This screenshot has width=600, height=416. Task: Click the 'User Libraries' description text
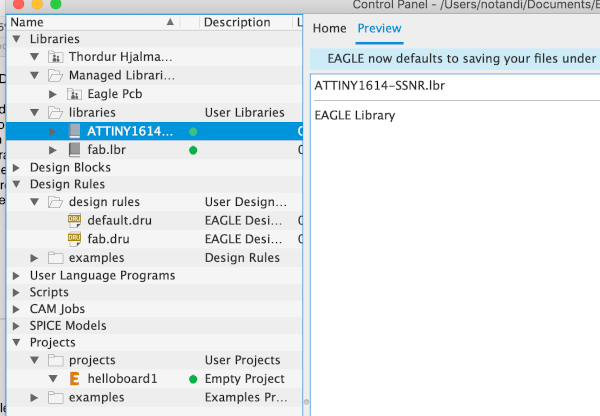(245, 113)
